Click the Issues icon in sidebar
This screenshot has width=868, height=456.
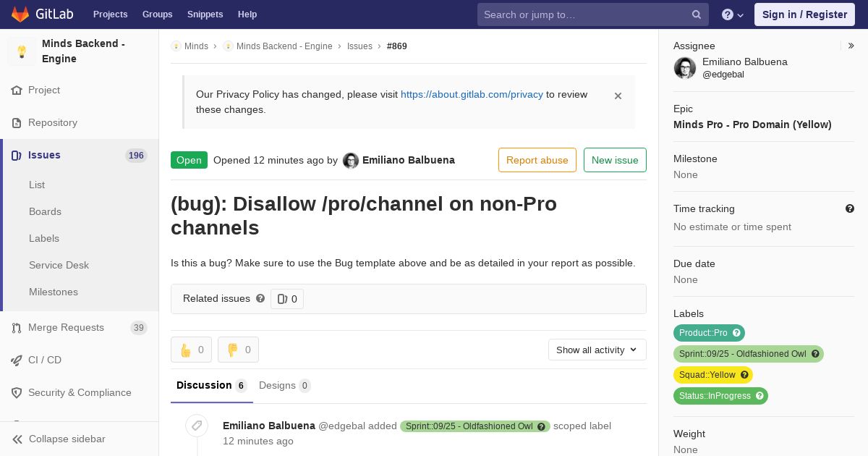[x=17, y=156]
